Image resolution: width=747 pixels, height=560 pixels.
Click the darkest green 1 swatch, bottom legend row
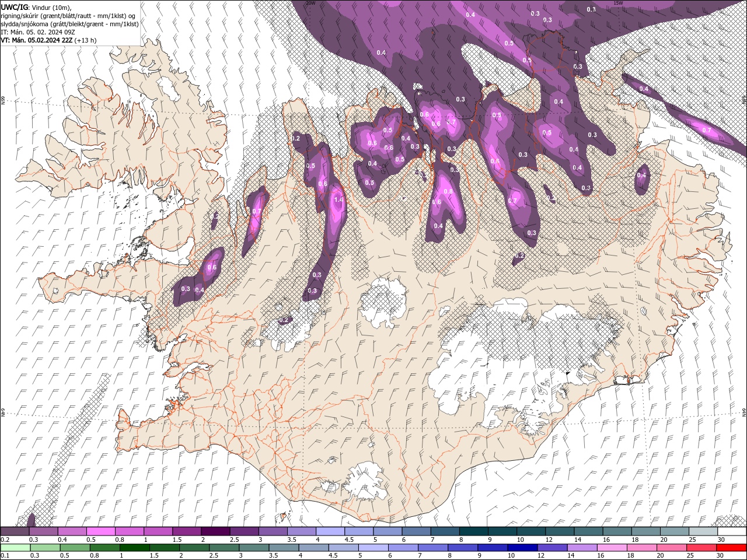[x=135, y=548]
